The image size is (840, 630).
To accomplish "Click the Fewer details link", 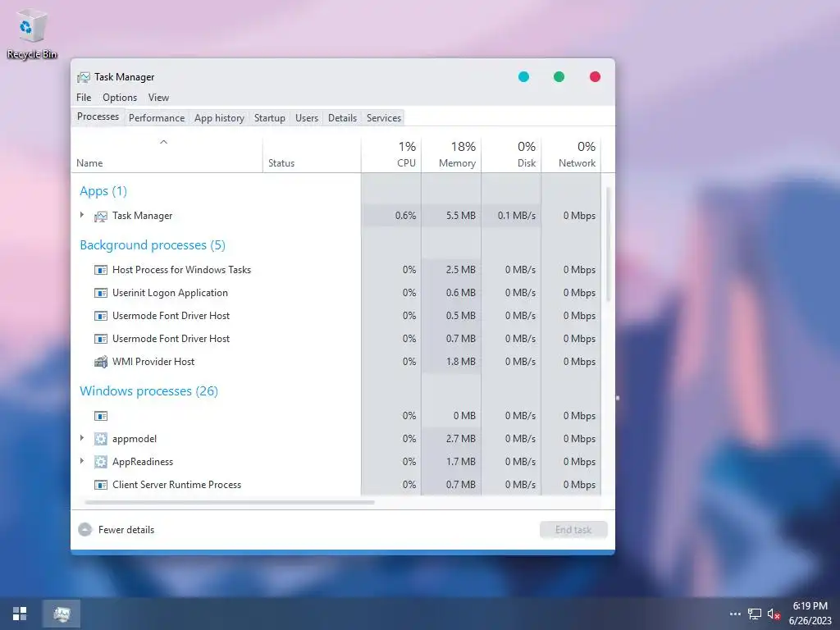I will tap(126, 530).
